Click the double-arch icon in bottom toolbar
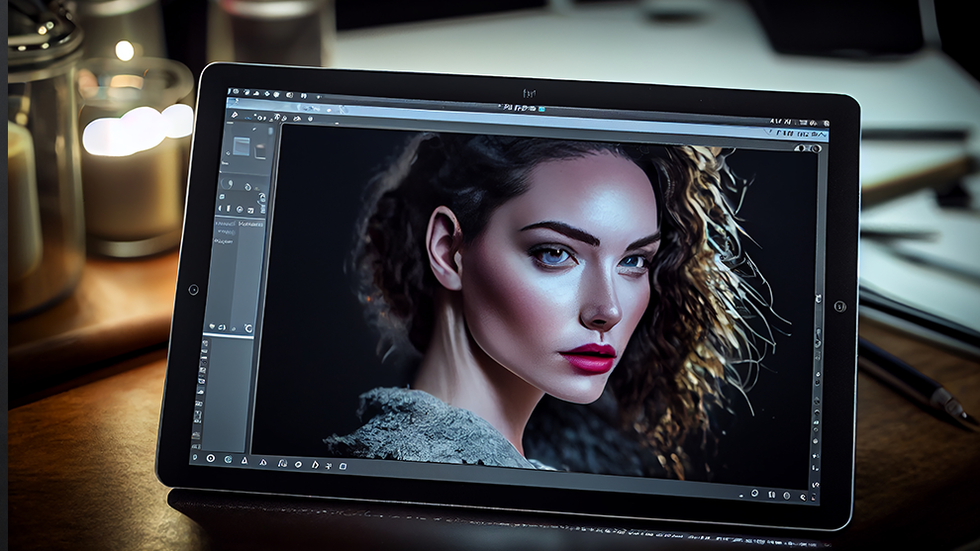 pyautogui.click(x=282, y=464)
